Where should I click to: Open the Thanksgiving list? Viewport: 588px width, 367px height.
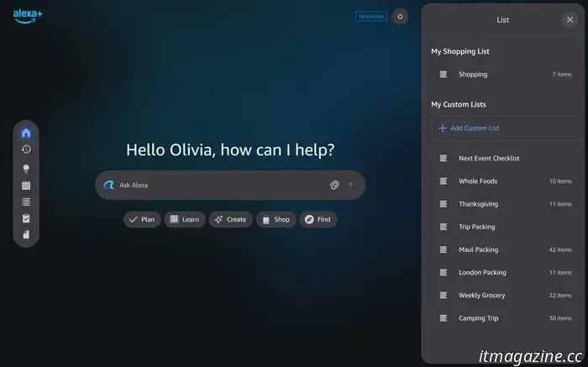click(x=506, y=204)
